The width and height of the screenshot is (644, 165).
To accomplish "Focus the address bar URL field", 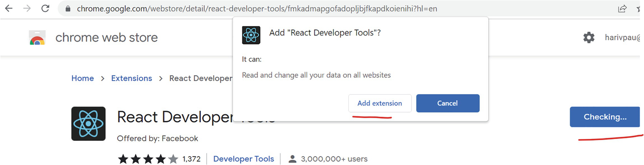I will click(257, 9).
